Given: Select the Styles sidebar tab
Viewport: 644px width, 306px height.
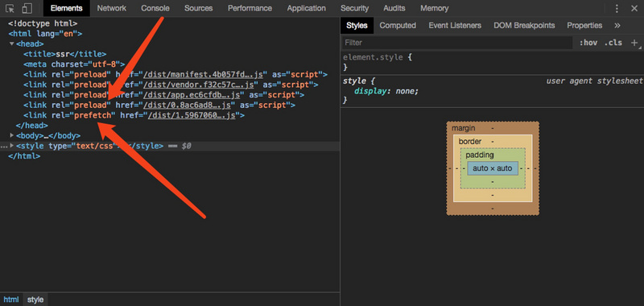Looking at the screenshot, I should (357, 26).
